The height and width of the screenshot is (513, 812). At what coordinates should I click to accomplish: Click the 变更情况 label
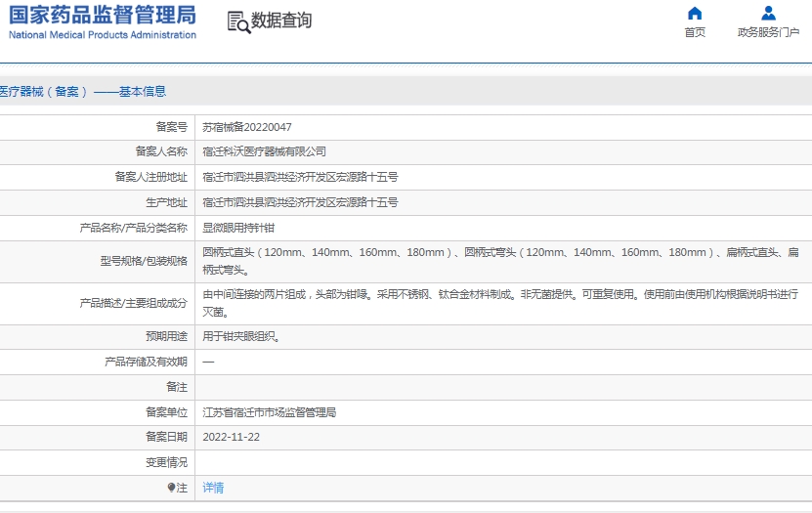click(166, 462)
